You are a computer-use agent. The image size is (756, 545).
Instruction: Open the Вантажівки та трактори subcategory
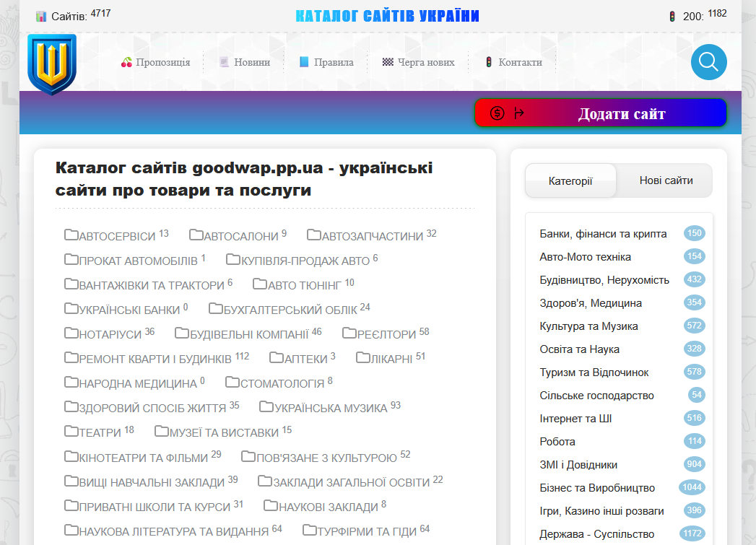click(152, 285)
